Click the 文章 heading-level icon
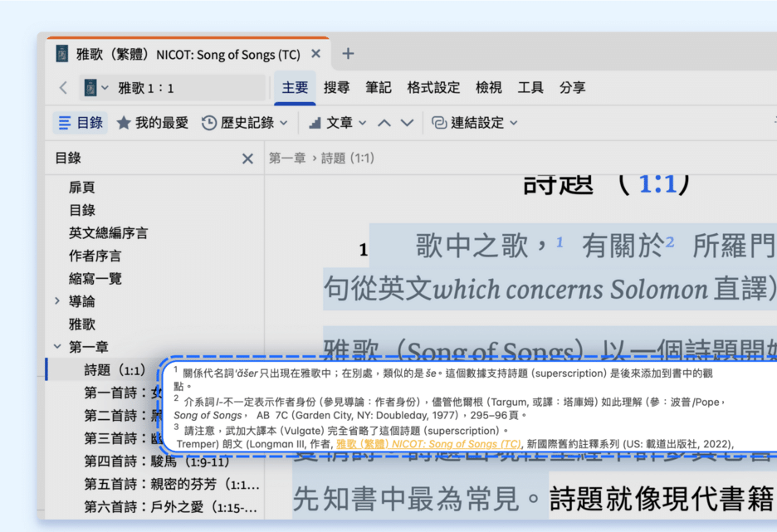Image resolution: width=777 pixels, height=532 pixels. pos(315,123)
